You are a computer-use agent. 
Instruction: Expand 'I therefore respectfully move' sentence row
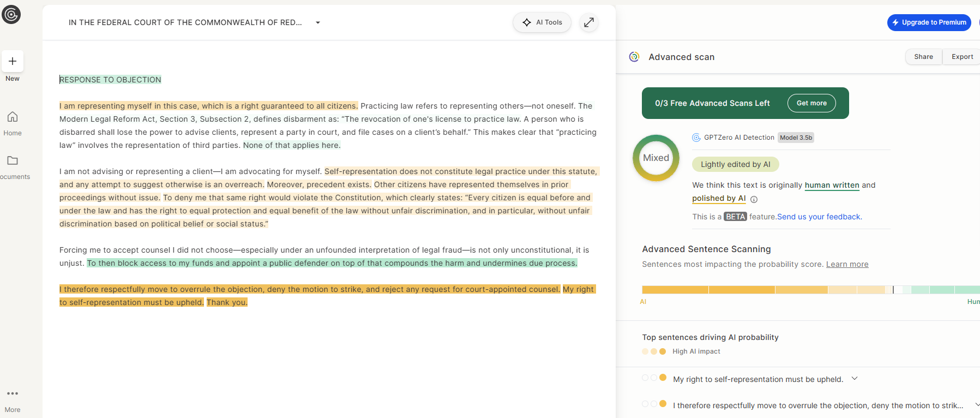[x=976, y=405]
